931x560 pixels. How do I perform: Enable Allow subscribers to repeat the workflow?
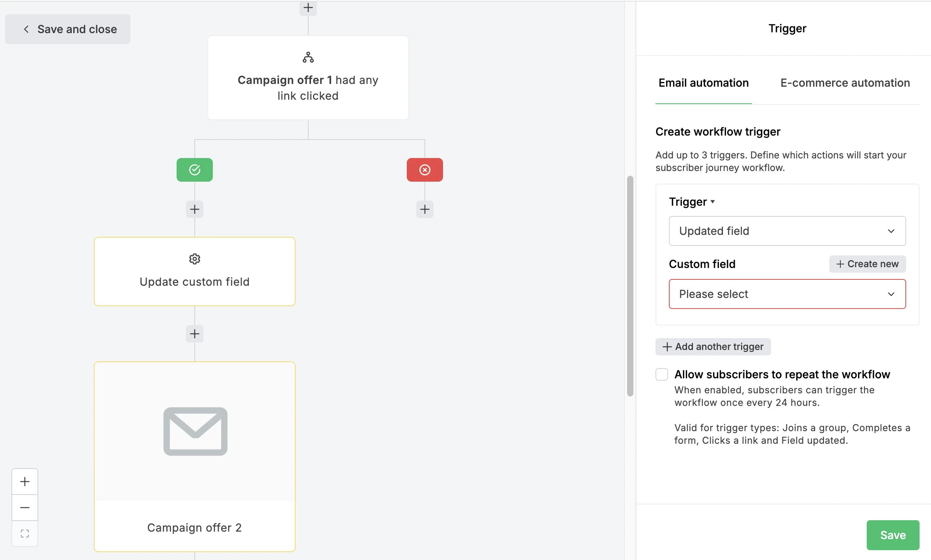tap(662, 374)
